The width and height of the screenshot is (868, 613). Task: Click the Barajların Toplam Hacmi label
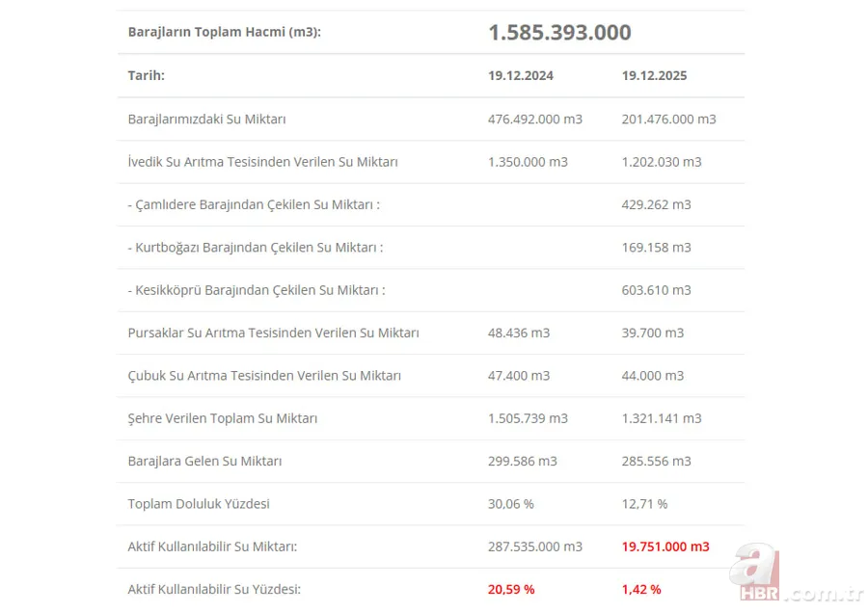pos(224,33)
